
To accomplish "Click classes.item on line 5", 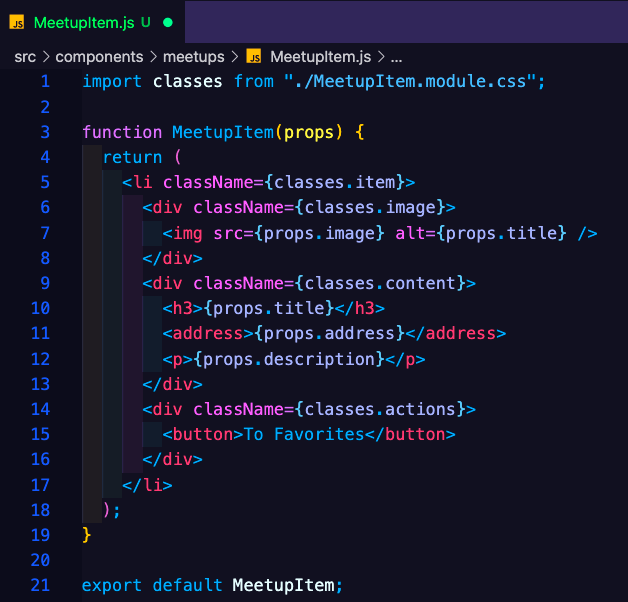I will 335,183.
